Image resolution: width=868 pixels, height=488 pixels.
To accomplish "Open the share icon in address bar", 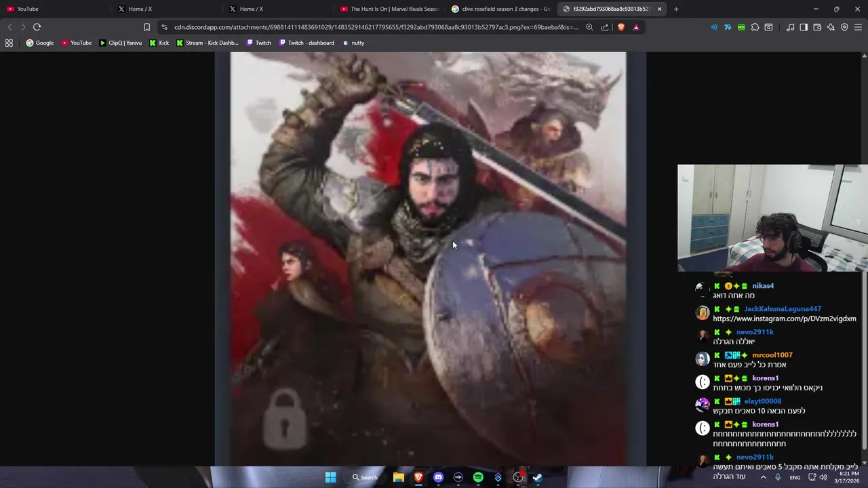I will [x=605, y=27].
